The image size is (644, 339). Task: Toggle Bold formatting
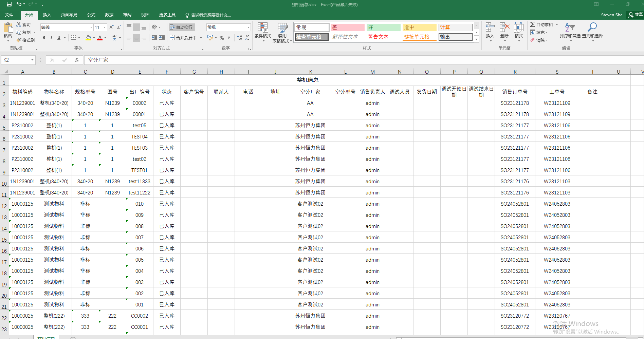point(44,38)
